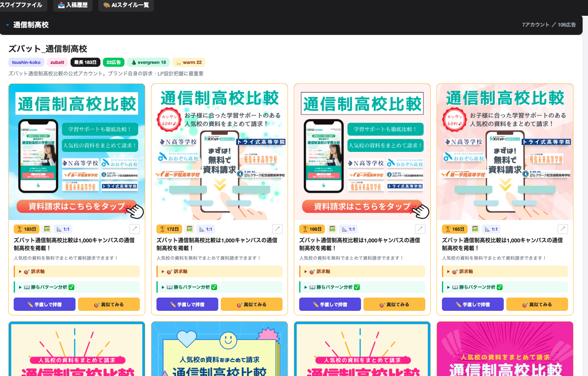This screenshot has width=588, height=376.
Task: Click 真似てみる on the 166日 card
Action: tap(394, 304)
